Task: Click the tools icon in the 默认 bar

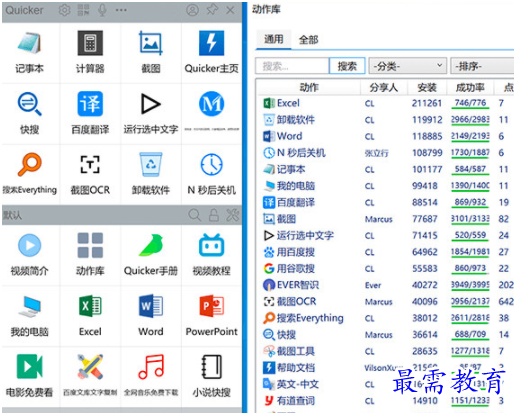Action: [x=232, y=215]
